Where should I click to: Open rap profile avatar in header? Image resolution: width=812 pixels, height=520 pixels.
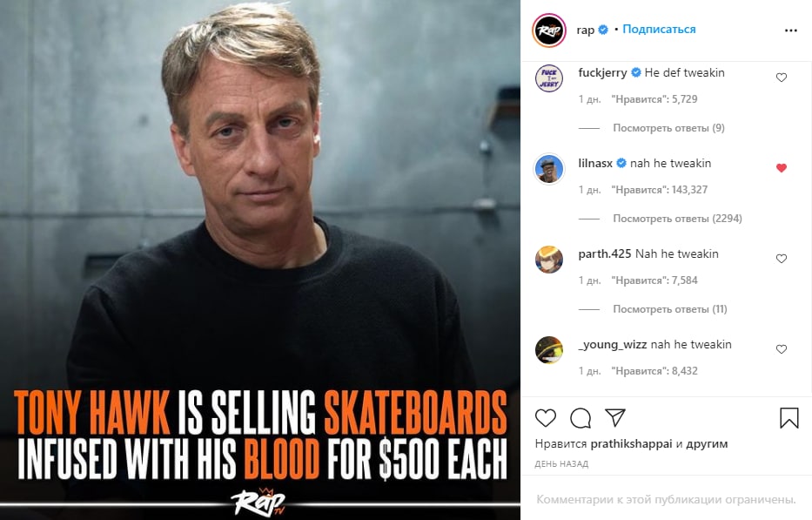coord(549,30)
